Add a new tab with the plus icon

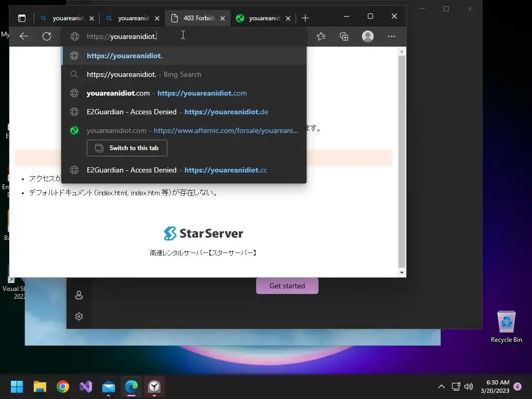305,18
